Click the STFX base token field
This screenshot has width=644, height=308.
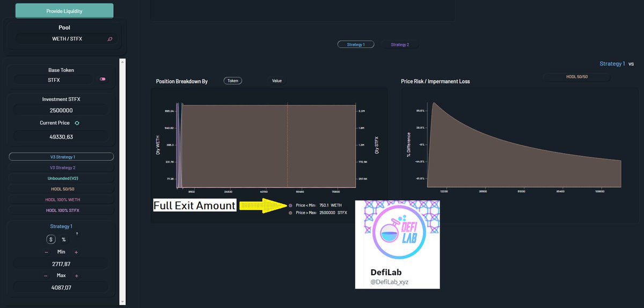click(x=54, y=79)
